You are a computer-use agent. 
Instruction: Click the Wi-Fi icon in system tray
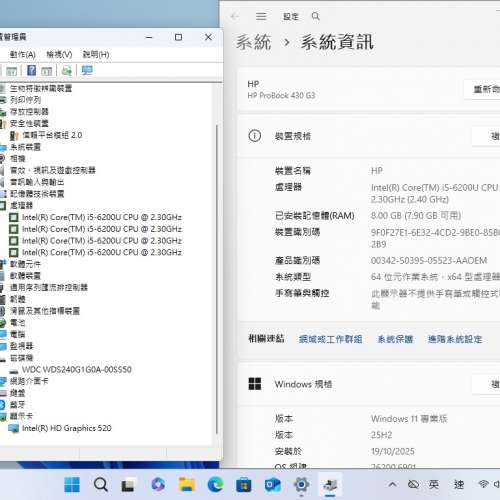point(483,484)
